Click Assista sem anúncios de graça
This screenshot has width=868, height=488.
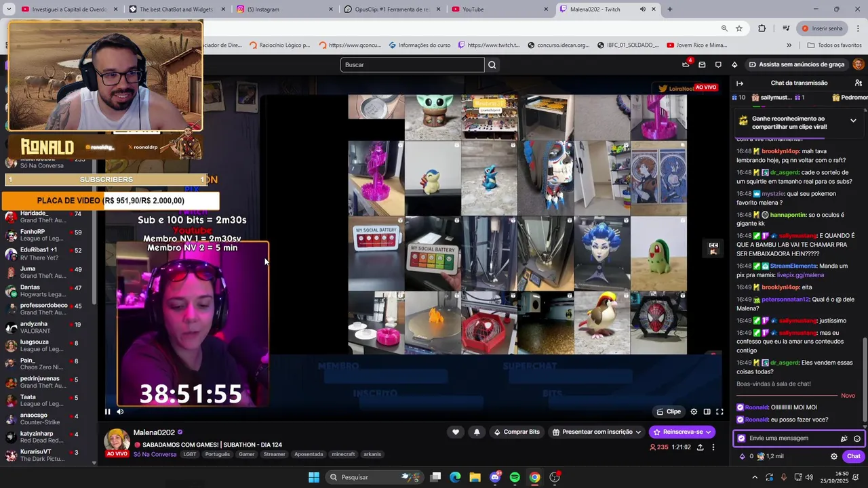[796, 64]
